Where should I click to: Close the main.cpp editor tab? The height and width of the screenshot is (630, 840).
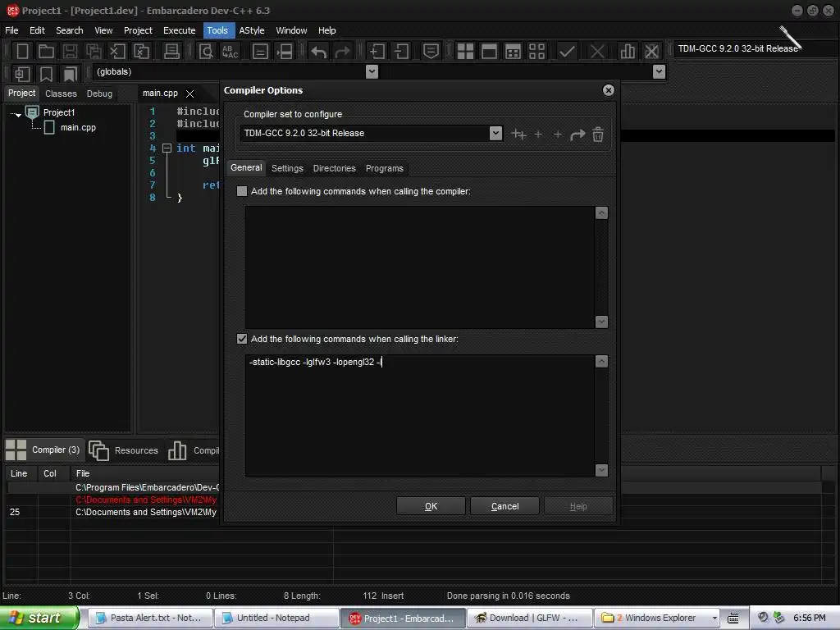click(x=189, y=94)
